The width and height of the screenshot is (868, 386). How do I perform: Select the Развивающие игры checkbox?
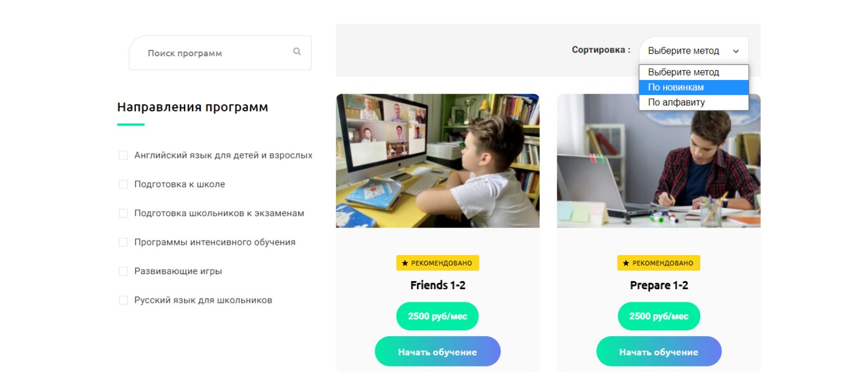(x=123, y=271)
